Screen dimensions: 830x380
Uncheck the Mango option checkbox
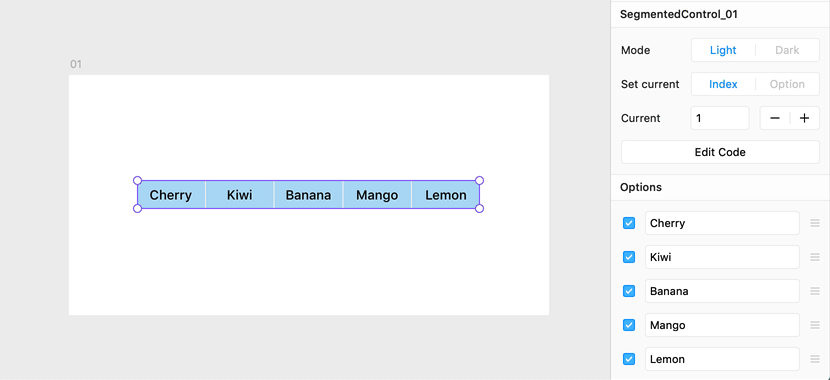[629, 325]
